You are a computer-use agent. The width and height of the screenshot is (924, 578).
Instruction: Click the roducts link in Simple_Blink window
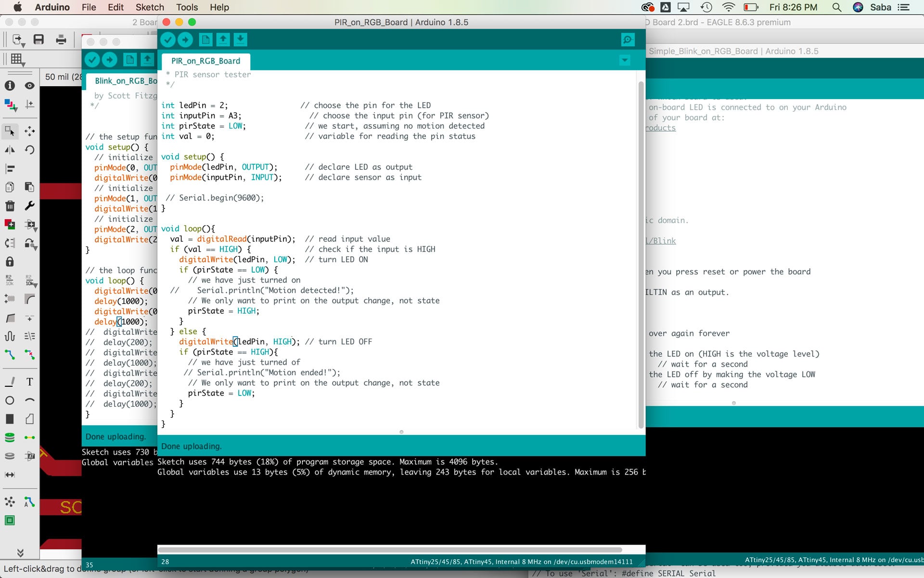(660, 128)
